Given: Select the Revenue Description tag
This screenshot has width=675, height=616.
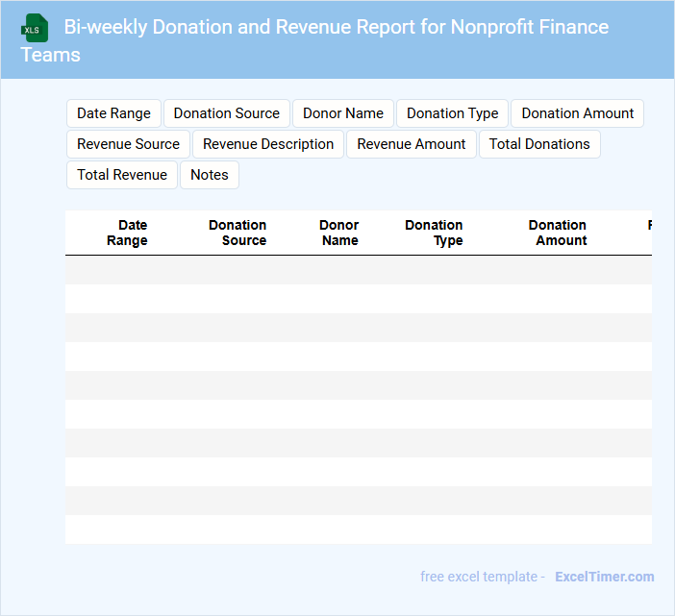Looking at the screenshot, I should pos(268,144).
